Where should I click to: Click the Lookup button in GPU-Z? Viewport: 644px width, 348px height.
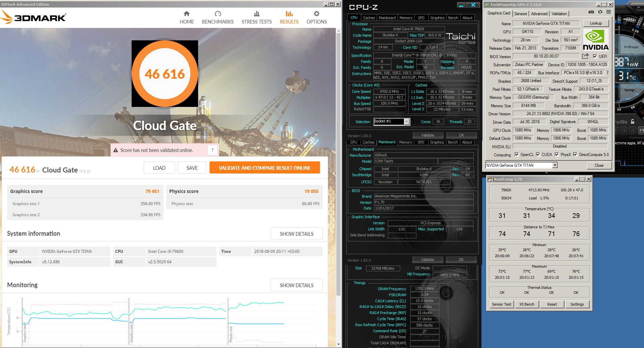click(596, 23)
